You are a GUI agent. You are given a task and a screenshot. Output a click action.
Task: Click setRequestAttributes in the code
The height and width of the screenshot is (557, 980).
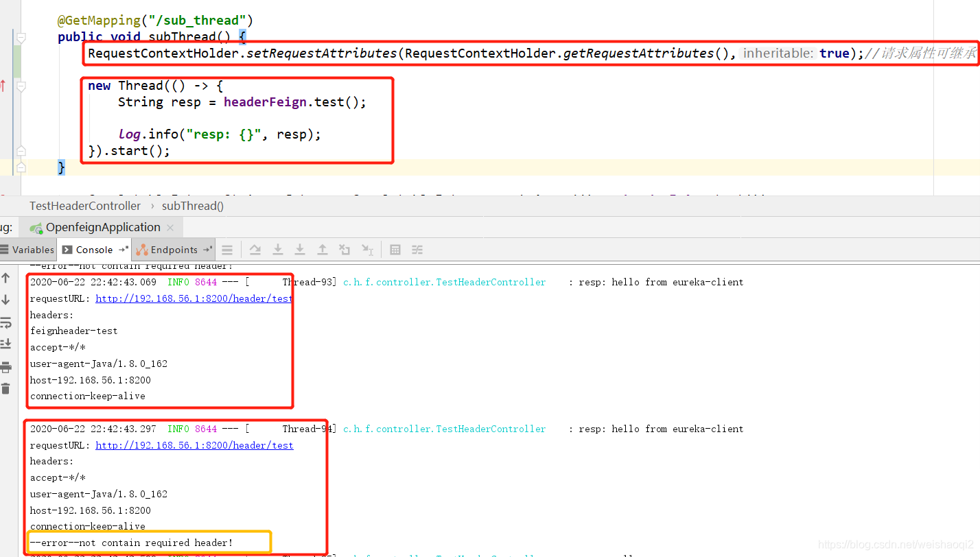(322, 53)
